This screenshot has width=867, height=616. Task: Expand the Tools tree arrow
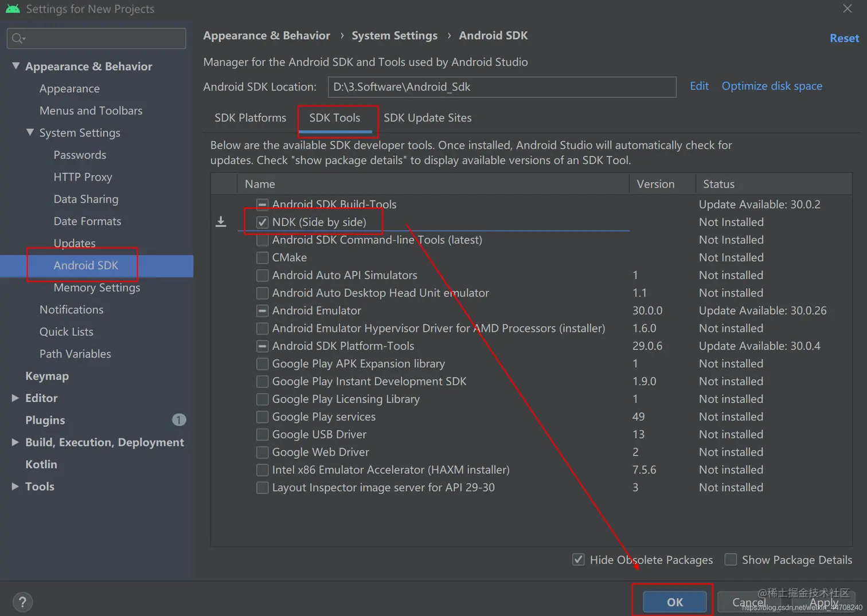click(x=15, y=486)
